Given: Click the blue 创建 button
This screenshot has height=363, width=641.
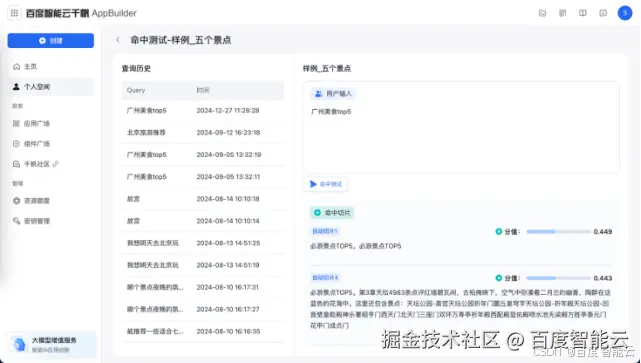Looking at the screenshot, I should (x=51, y=40).
